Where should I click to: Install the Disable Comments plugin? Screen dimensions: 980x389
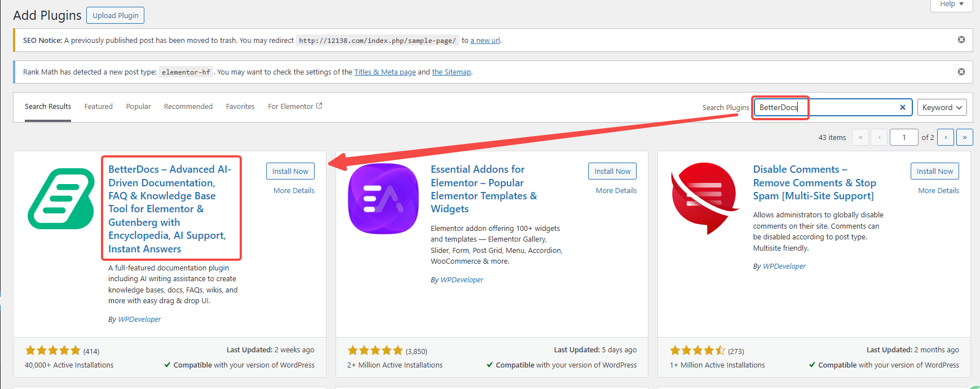(x=934, y=171)
